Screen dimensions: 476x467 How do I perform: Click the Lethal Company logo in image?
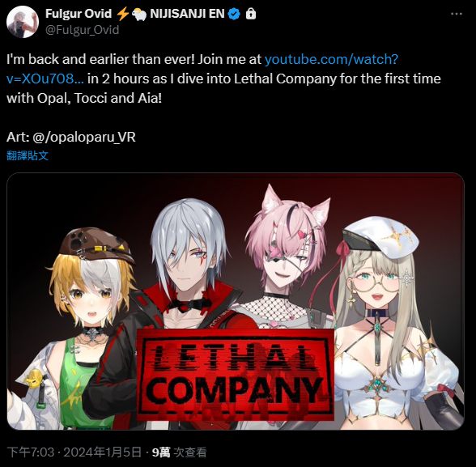[236, 375]
